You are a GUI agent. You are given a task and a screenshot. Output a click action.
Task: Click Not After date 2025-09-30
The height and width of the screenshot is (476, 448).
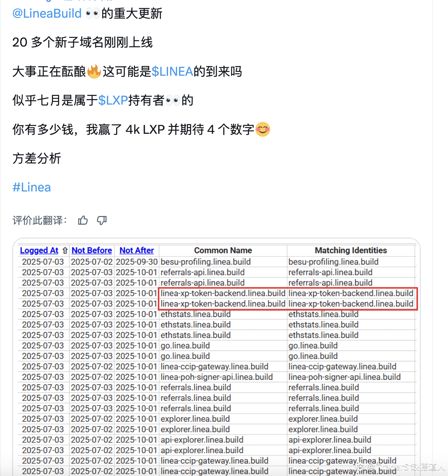click(x=137, y=262)
